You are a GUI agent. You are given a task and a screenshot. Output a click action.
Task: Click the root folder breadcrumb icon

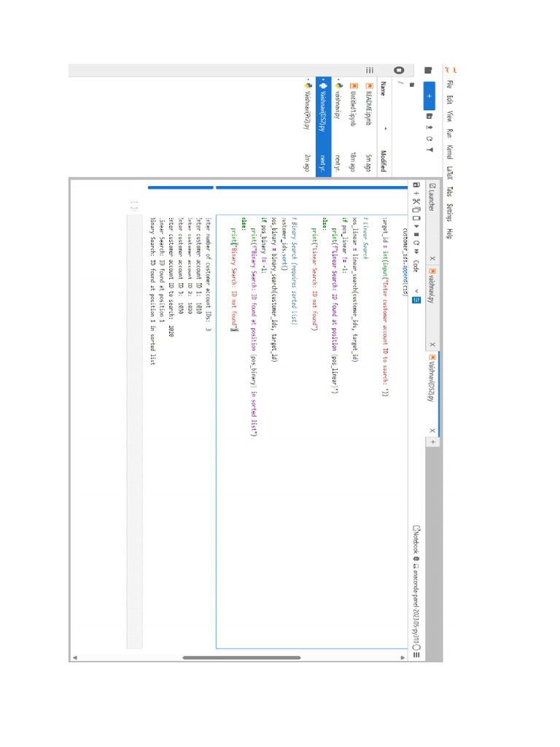[x=413, y=85]
